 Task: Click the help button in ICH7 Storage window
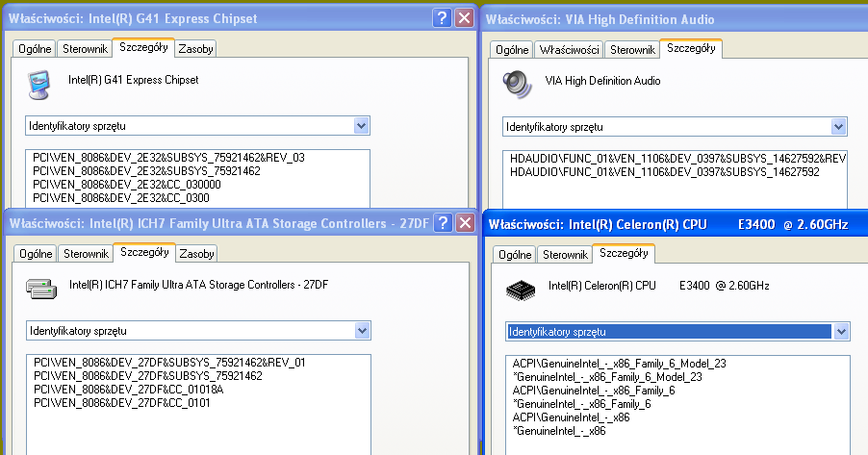coord(443,223)
